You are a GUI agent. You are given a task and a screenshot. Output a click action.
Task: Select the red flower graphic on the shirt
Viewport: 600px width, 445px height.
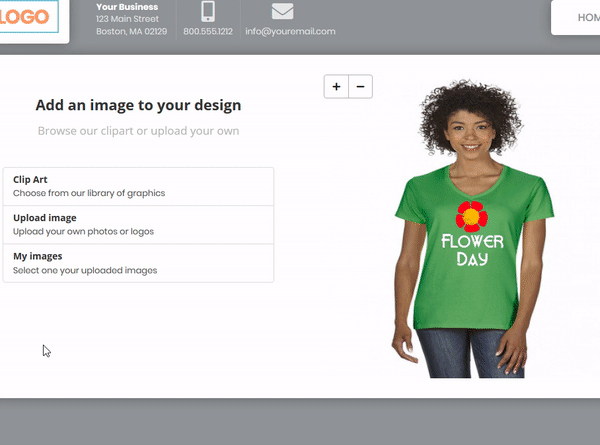pos(470,215)
